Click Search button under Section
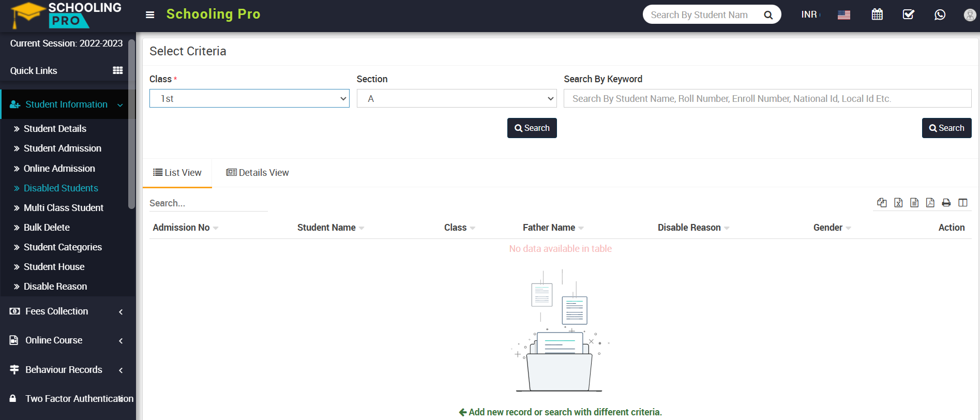The width and height of the screenshot is (980, 420). pyautogui.click(x=532, y=128)
